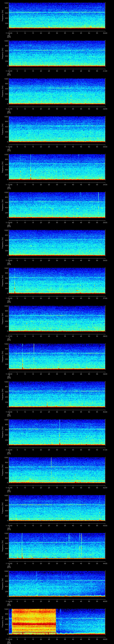Pick the 11:42:00 start time label
The image size is (114, 644).
coord(9,525)
